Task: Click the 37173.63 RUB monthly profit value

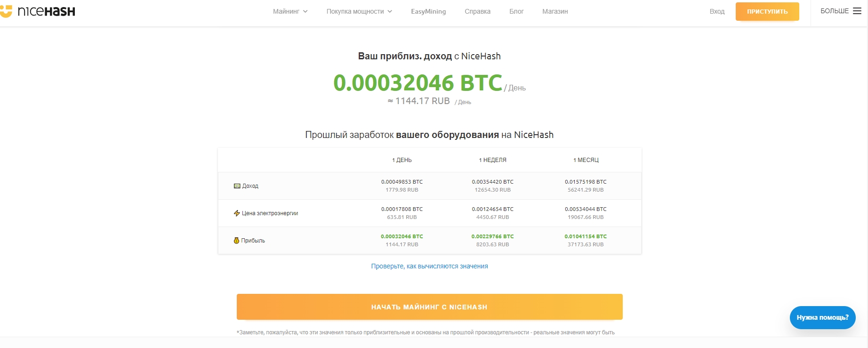Action: pyautogui.click(x=586, y=244)
